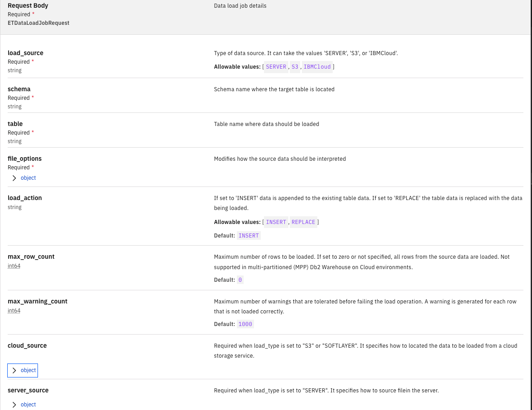Click the int64 type under max_row_count
532x410 pixels.
coord(14,266)
